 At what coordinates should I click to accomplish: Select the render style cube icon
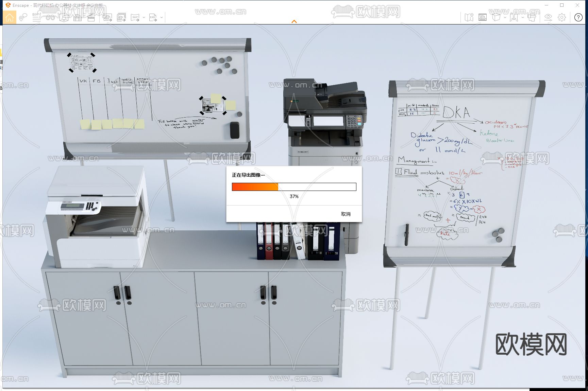[496, 17]
